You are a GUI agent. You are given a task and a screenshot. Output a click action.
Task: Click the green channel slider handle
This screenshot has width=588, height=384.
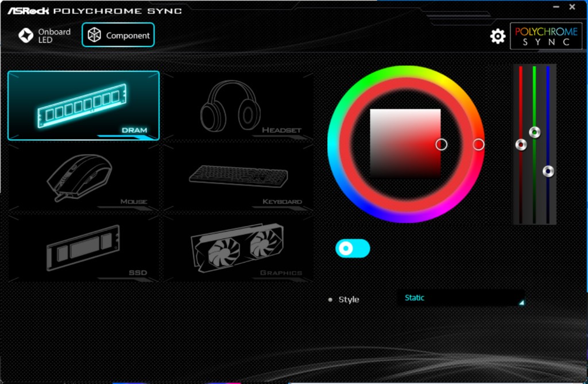(x=535, y=132)
